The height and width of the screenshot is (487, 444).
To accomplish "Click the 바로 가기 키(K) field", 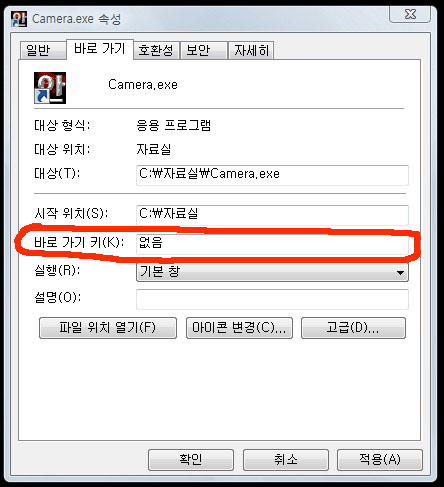I will (x=272, y=244).
